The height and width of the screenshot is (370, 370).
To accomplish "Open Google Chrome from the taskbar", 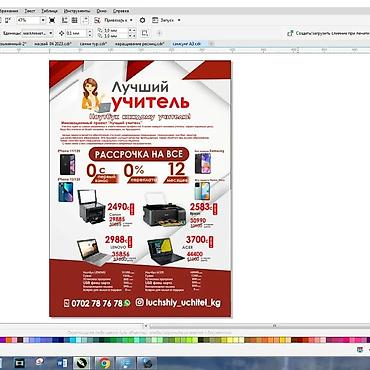I will point(104,363).
